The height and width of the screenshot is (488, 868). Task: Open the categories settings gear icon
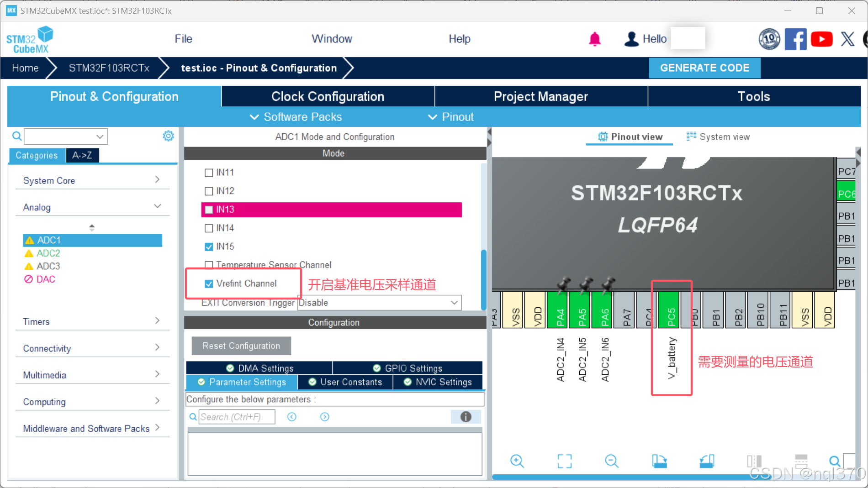tap(169, 136)
